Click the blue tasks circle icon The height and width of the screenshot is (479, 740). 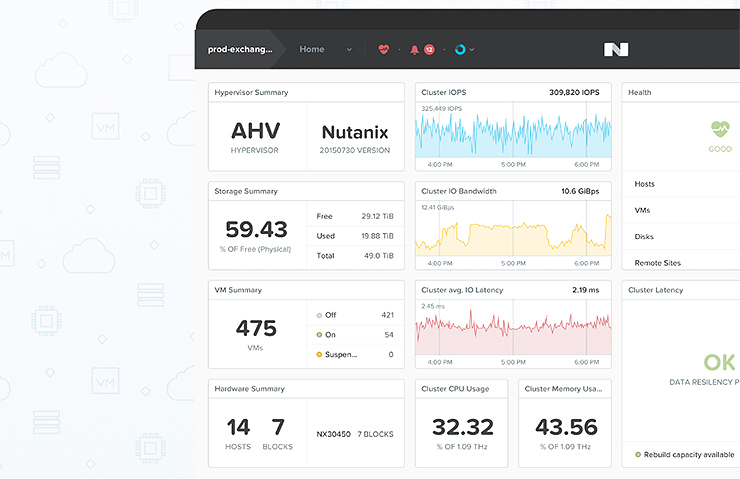[459, 49]
